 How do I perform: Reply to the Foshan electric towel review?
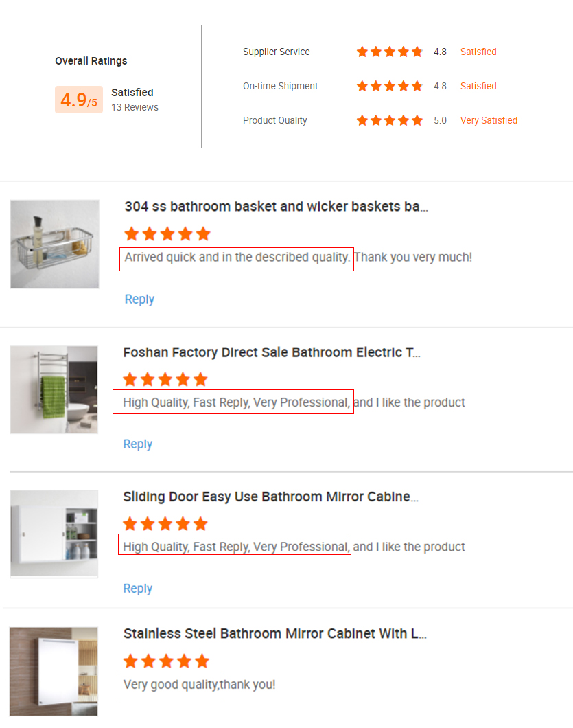click(137, 444)
